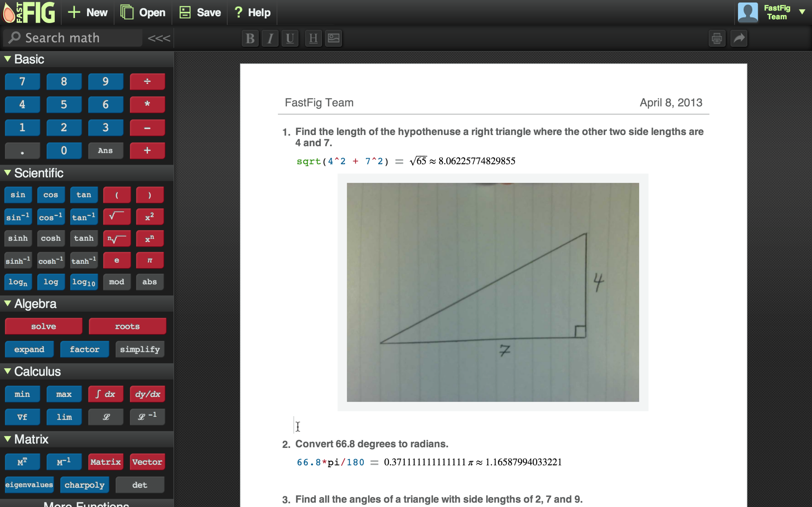Collapse the Scientific section
The height and width of the screenshot is (507, 812).
pos(8,173)
